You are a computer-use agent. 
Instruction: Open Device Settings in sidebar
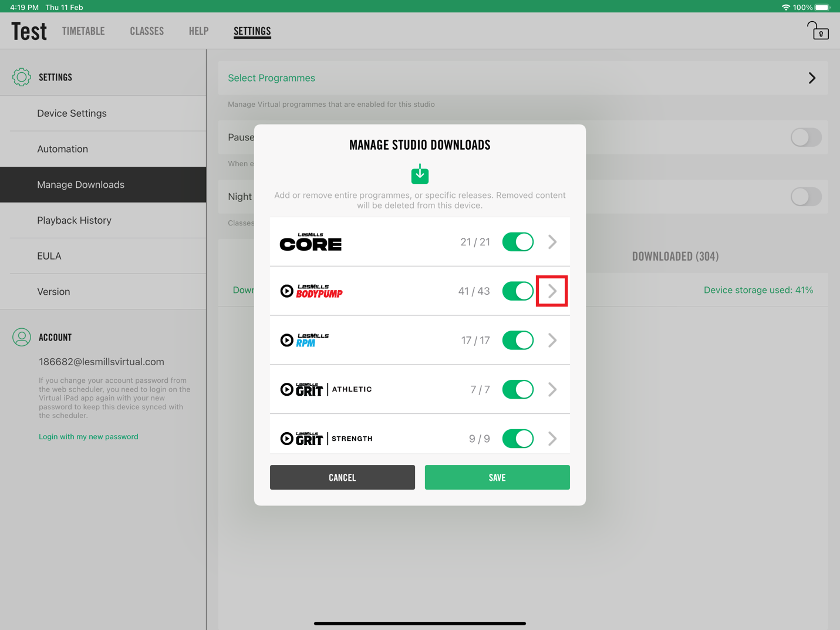pyautogui.click(x=103, y=113)
